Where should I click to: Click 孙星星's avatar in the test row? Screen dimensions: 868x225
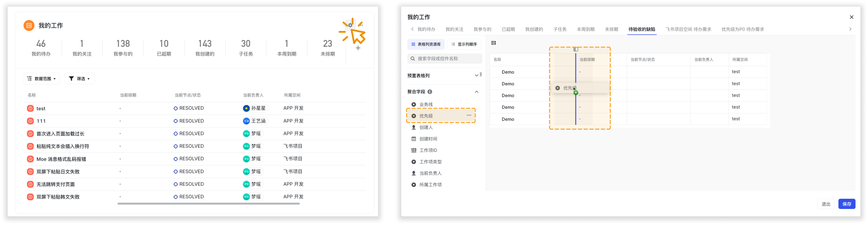[246, 108]
